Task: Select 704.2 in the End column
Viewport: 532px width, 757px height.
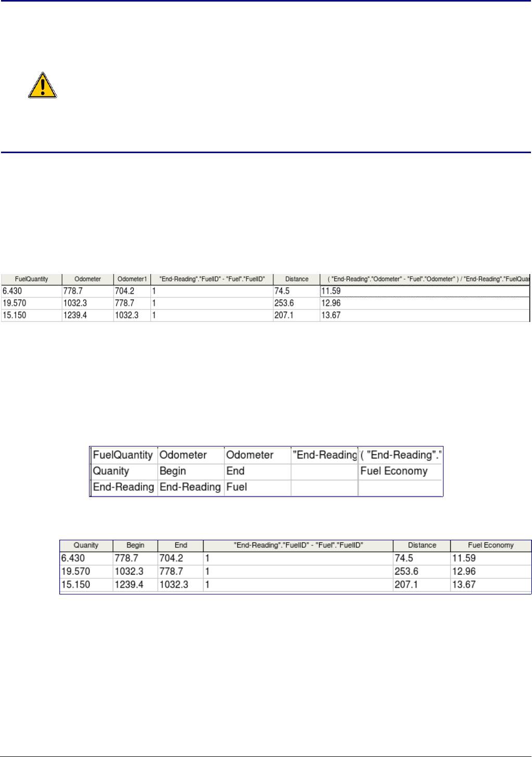Action: pyautogui.click(x=171, y=558)
